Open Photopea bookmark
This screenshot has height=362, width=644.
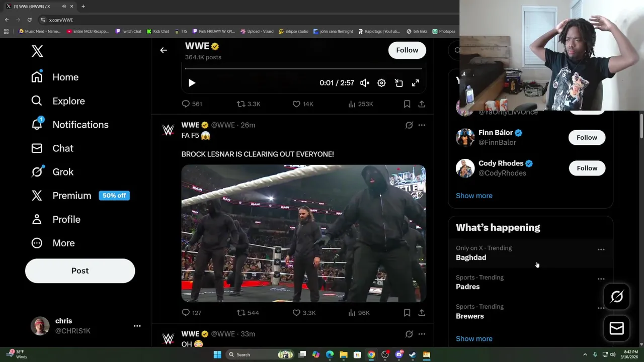point(444,31)
